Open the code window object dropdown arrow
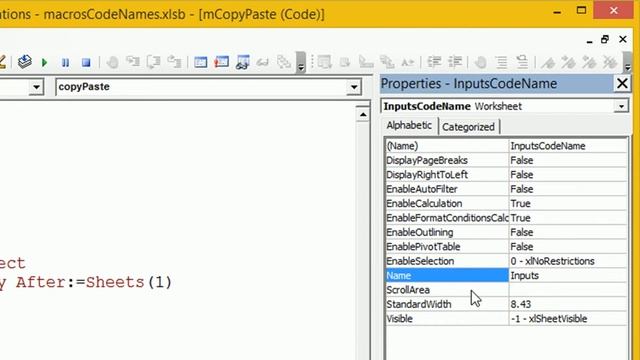 [36, 87]
